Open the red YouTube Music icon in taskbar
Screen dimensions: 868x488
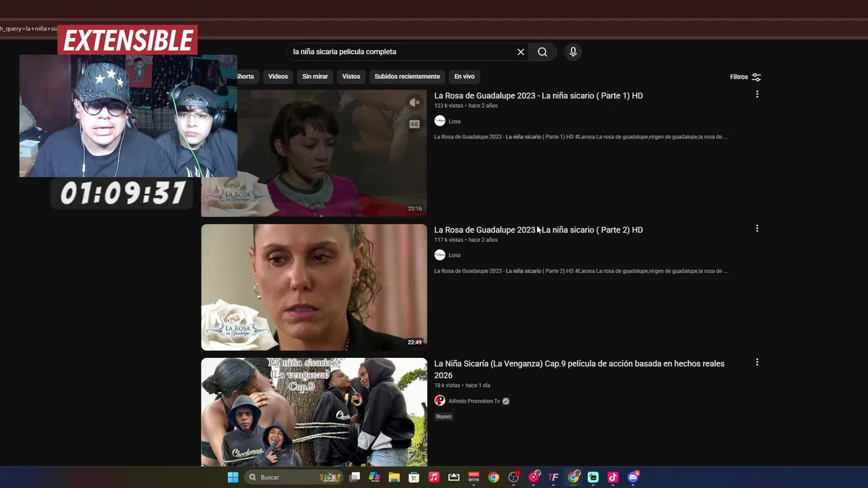(x=534, y=477)
